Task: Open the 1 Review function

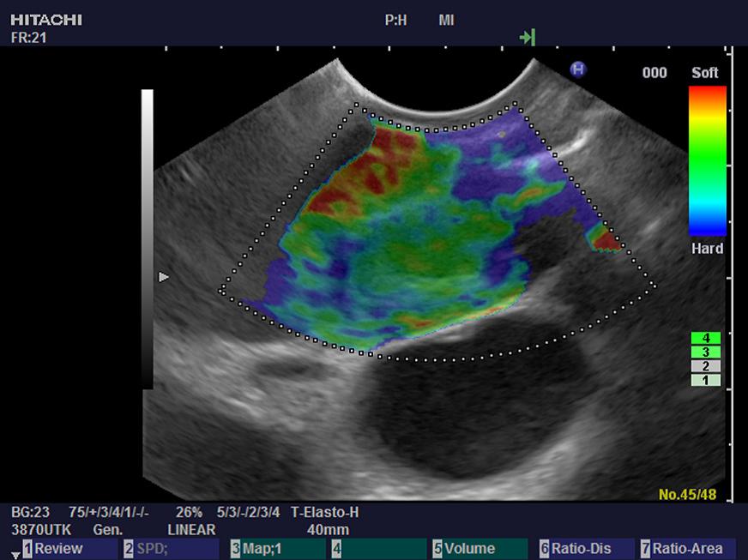Action: pyautogui.click(x=69, y=549)
